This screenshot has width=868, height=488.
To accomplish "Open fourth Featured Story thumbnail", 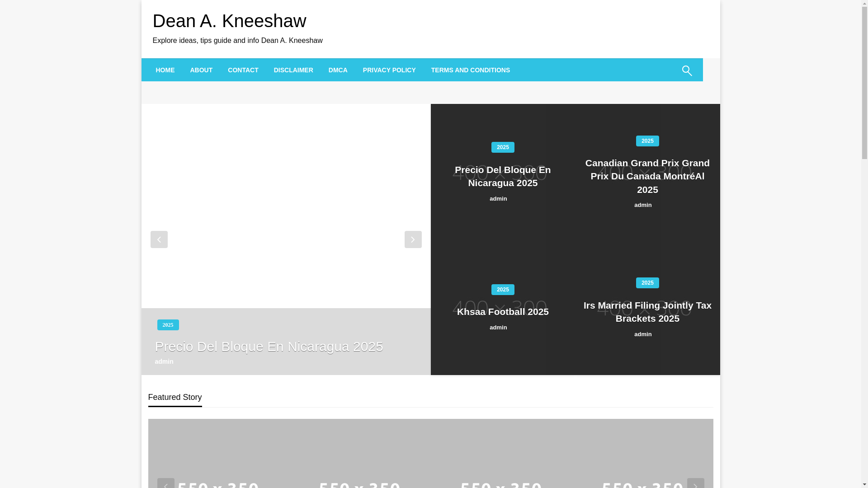I will tap(642, 454).
